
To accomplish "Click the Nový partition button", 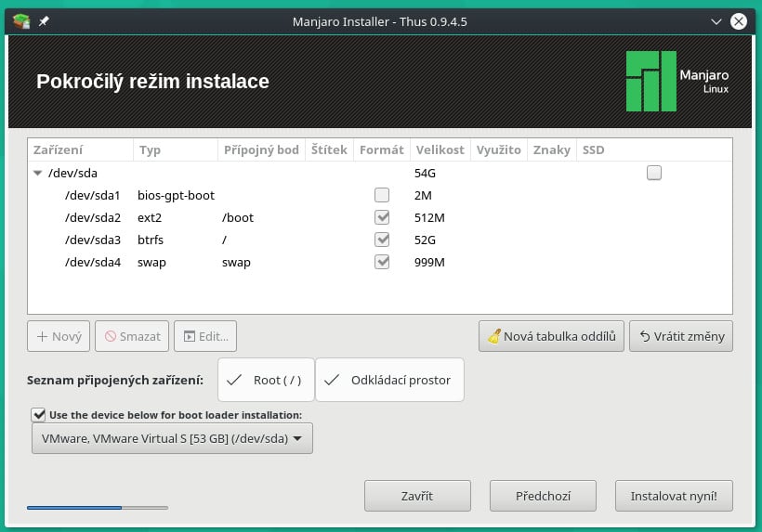I will [x=59, y=336].
